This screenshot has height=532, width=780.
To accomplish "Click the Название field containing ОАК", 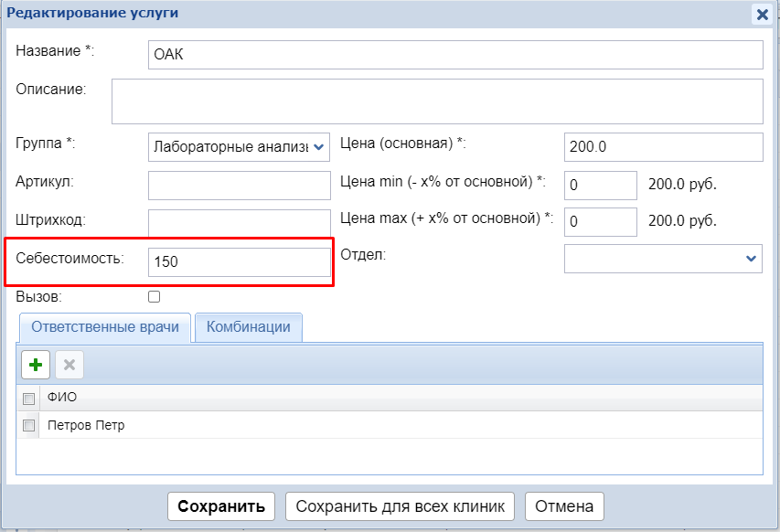I will [454, 55].
